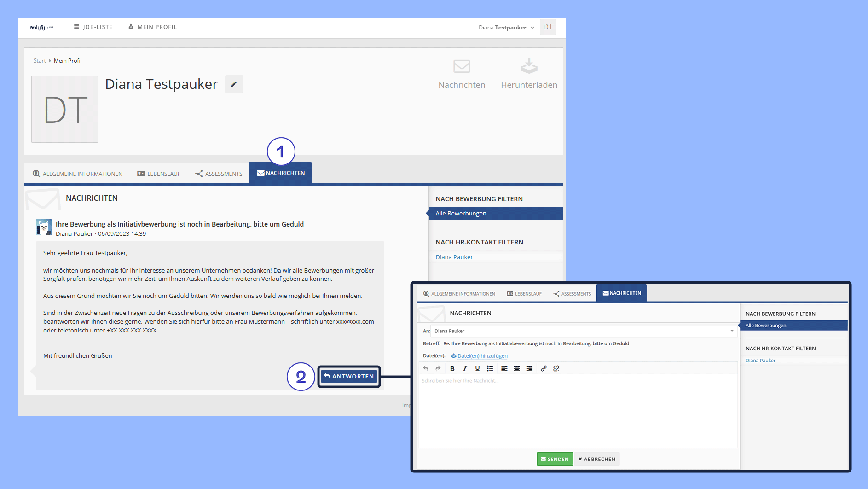The width and height of the screenshot is (868, 489).
Task: Click the Antworten reply button
Action: pyautogui.click(x=349, y=376)
